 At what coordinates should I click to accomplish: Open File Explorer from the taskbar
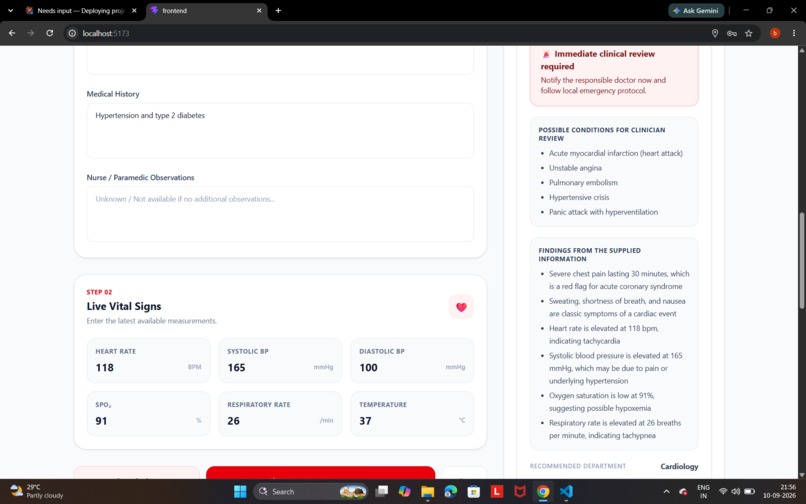point(428,492)
